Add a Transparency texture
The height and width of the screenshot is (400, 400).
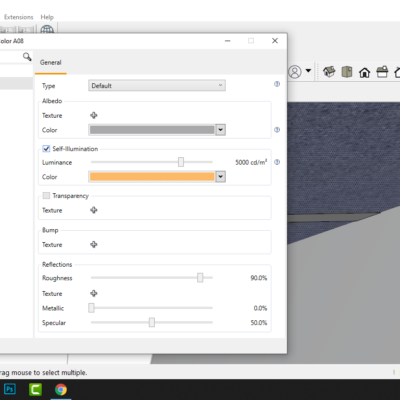tap(94, 210)
